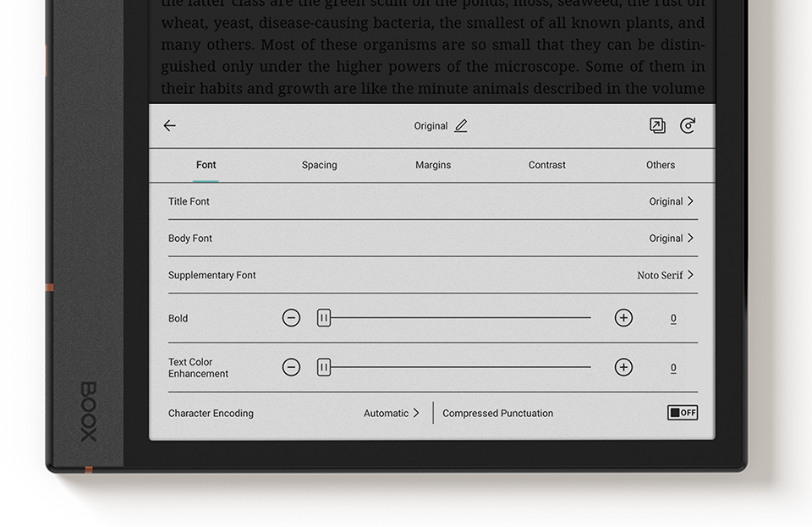Screen dimensions: 812x527
Task: Open Body Font Original selector
Action: [x=672, y=239]
